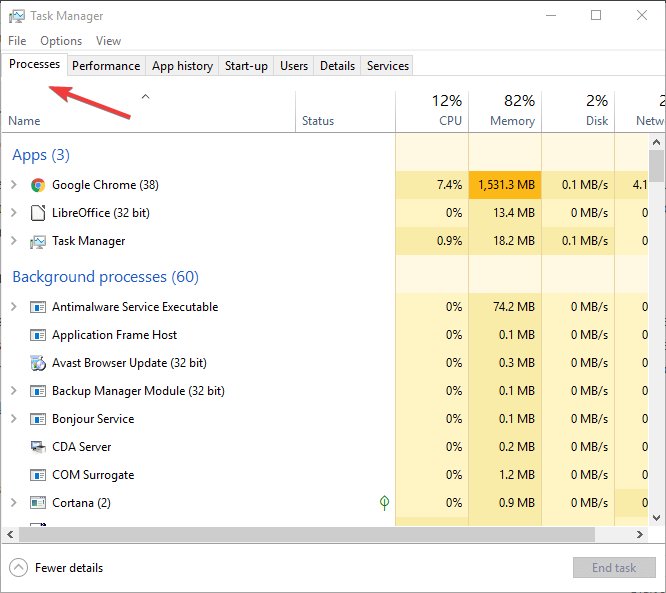Click the Antimalware Service Executable icon

[x=38, y=307]
